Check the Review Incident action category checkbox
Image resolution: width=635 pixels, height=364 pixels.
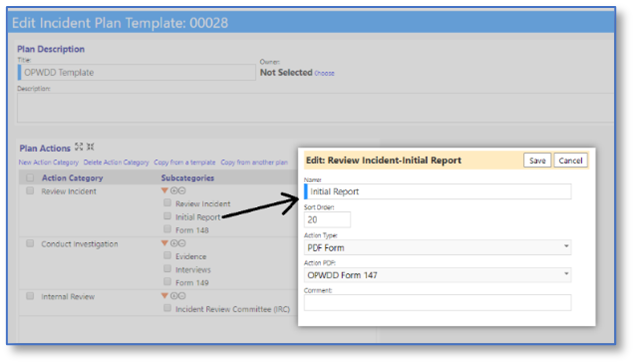(x=30, y=190)
